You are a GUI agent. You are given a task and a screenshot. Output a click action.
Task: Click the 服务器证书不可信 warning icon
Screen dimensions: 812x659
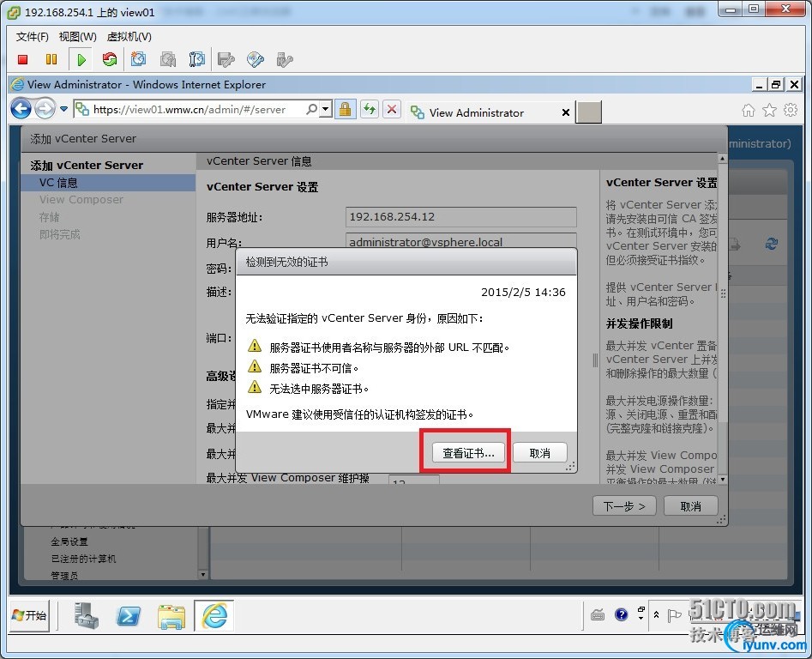pos(255,366)
